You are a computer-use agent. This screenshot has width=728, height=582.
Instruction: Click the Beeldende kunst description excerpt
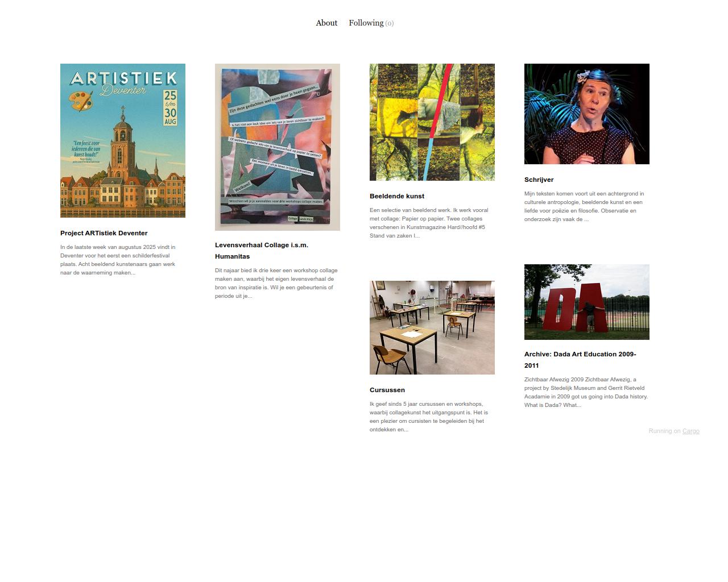click(429, 223)
